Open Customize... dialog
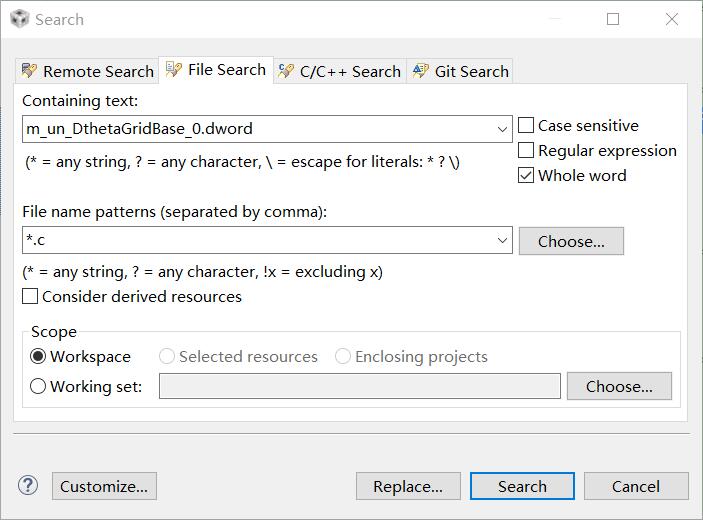Viewport: 703px width, 520px height. pyautogui.click(x=104, y=487)
